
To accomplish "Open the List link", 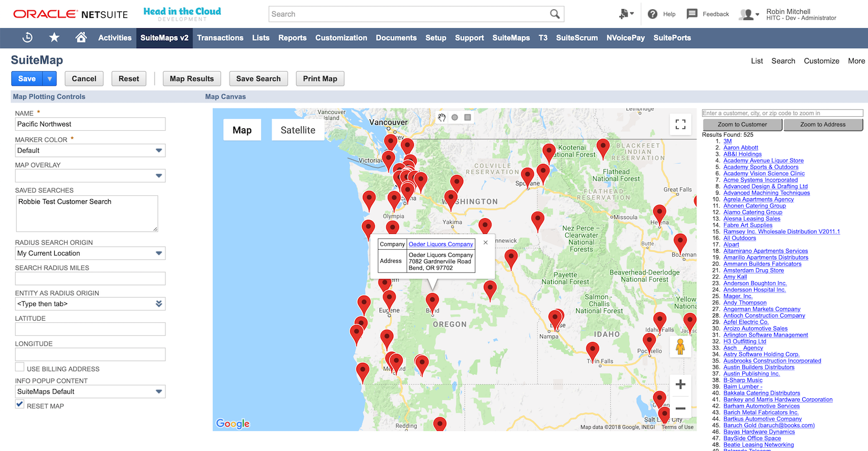I will (x=757, y=61).
